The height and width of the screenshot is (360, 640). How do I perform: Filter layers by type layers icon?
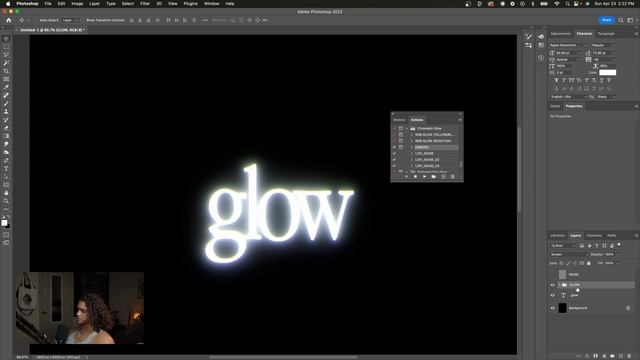596,246
